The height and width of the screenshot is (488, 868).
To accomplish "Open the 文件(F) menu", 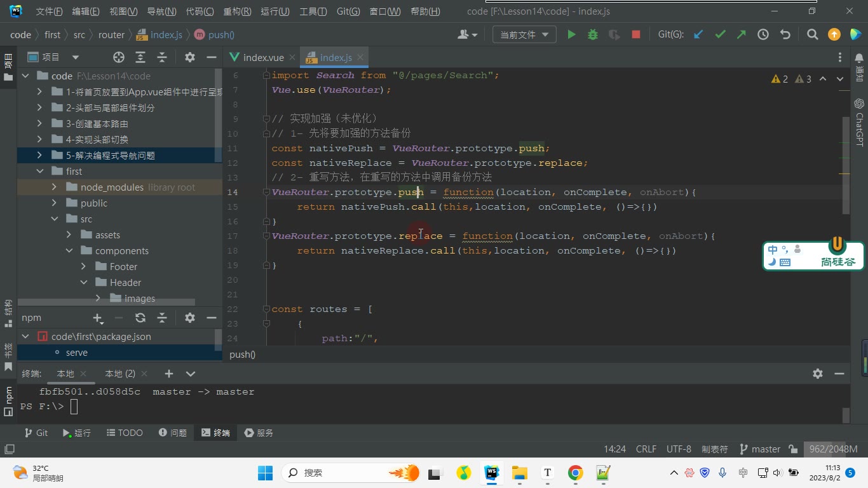I will coord(49,11).
